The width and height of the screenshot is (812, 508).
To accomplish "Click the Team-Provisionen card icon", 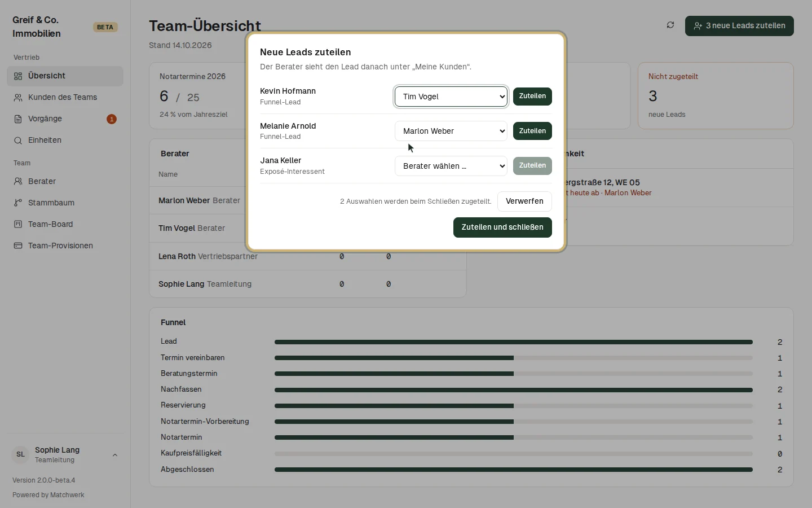I will pyautogui.click(x=18, y=246).
